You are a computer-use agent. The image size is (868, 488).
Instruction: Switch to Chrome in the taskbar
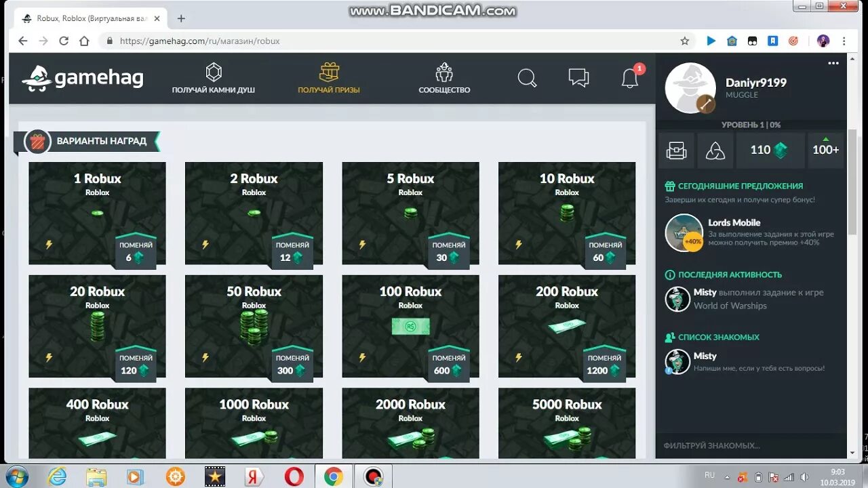(334, 476)
